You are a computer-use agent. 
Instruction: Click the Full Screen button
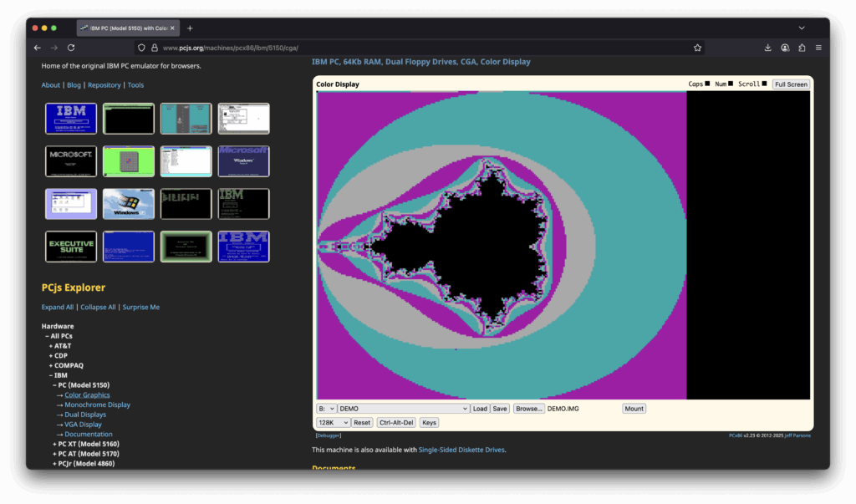(x=790, y=84)
